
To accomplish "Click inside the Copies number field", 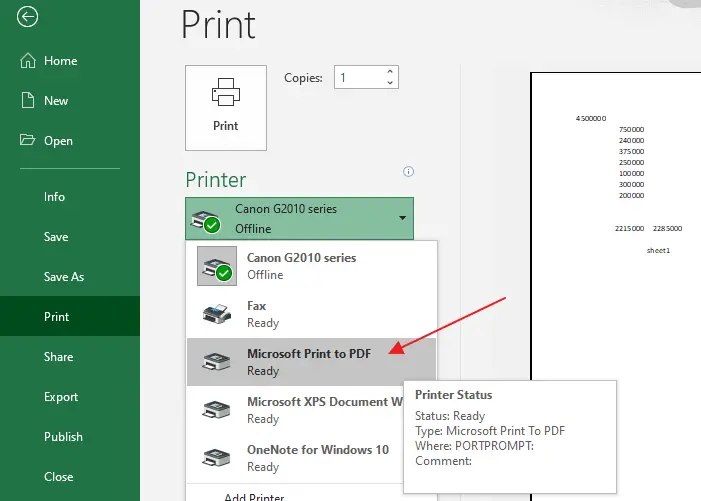I will coord(358,77).
